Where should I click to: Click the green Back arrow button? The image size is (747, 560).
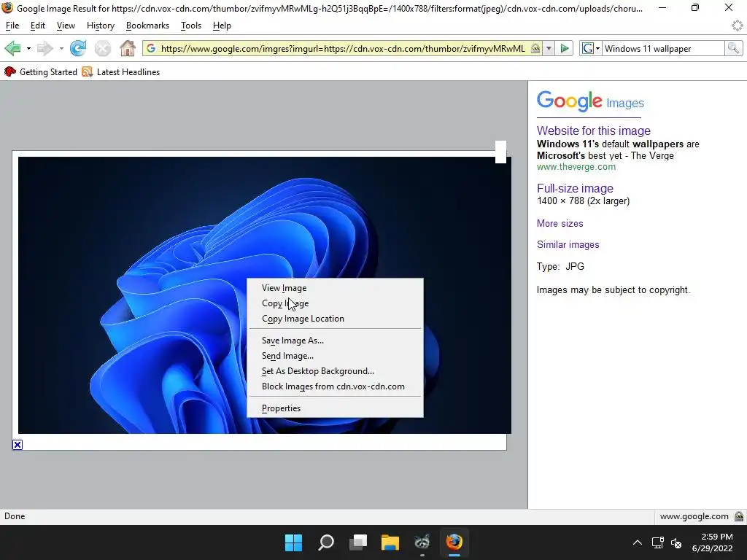13,48
